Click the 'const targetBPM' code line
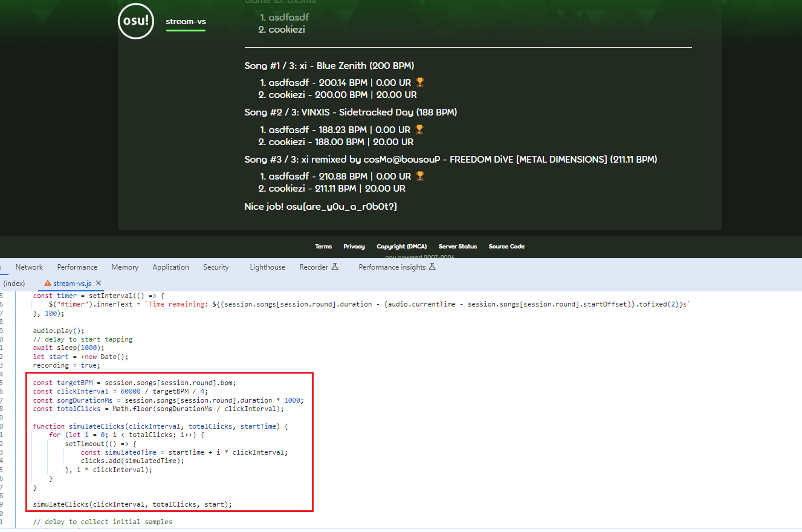Screen dimensions: 802x532 (134, 383)
